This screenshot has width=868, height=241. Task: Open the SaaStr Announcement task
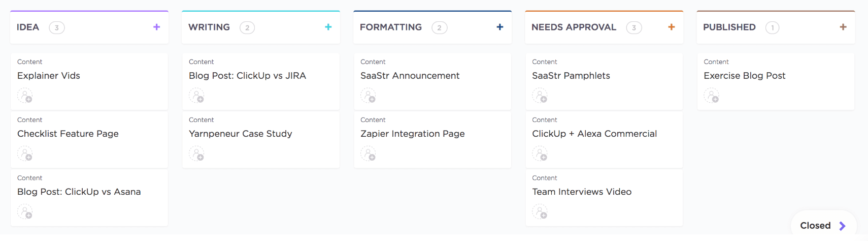(410, 76)
